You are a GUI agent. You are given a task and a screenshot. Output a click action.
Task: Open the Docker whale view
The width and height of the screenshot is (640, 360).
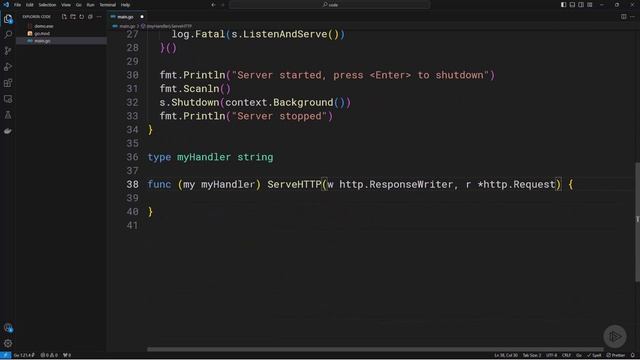8,131
